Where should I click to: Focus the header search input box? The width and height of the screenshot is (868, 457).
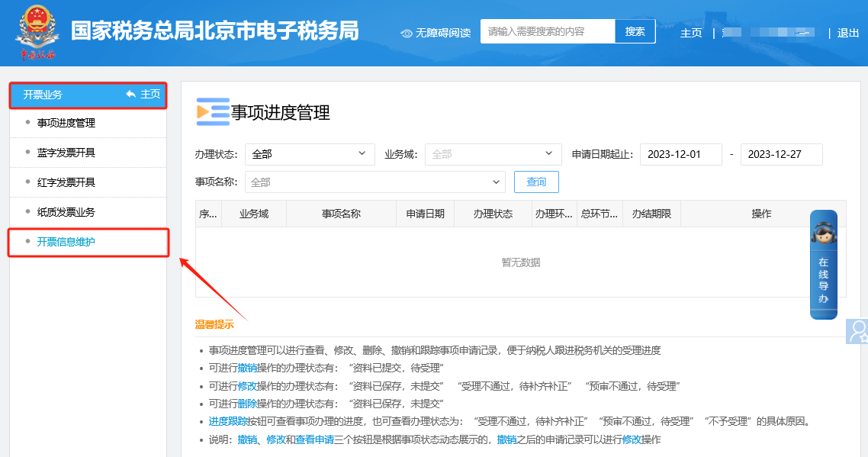pos(548,31)
